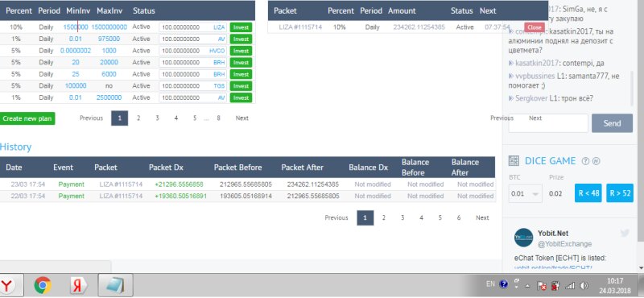
Task: Click the chat message input field
Action: pyautogui.click(x=548, y=123)
